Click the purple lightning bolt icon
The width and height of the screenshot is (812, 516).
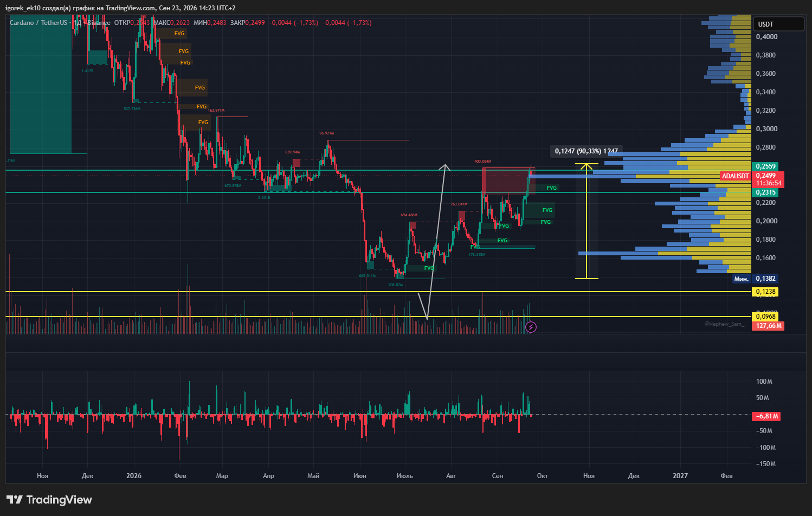click(531, 327)
